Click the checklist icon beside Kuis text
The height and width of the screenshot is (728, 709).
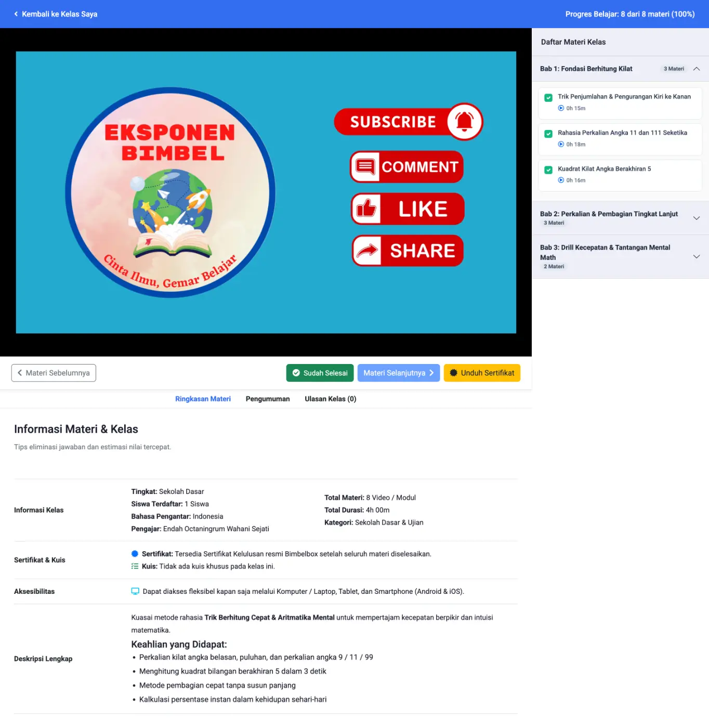(135, 566)
